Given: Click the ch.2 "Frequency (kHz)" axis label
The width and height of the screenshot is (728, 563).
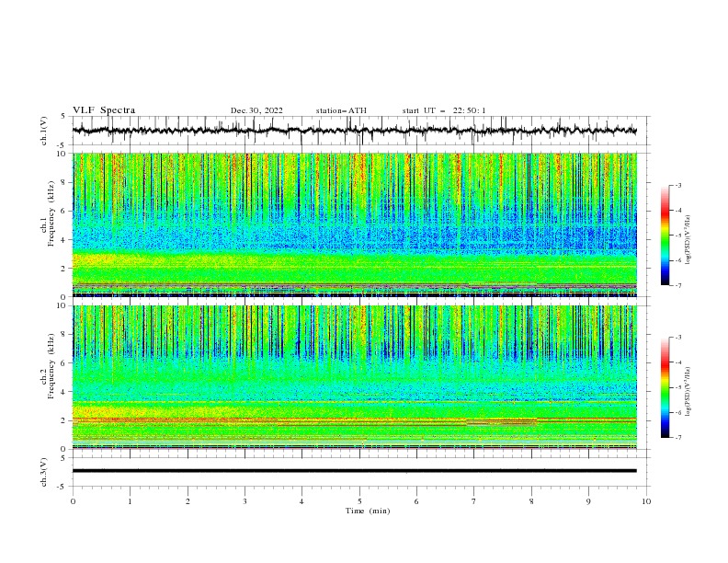Looking at the screenshot, I should click(51, 366).
